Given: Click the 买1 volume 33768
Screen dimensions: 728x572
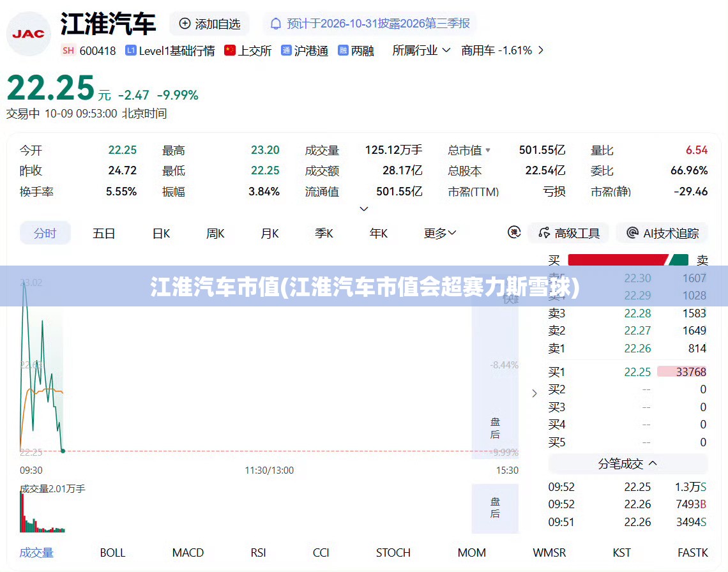Looking at the screenshot, I should pyautogui.click(x=691, y=372).
